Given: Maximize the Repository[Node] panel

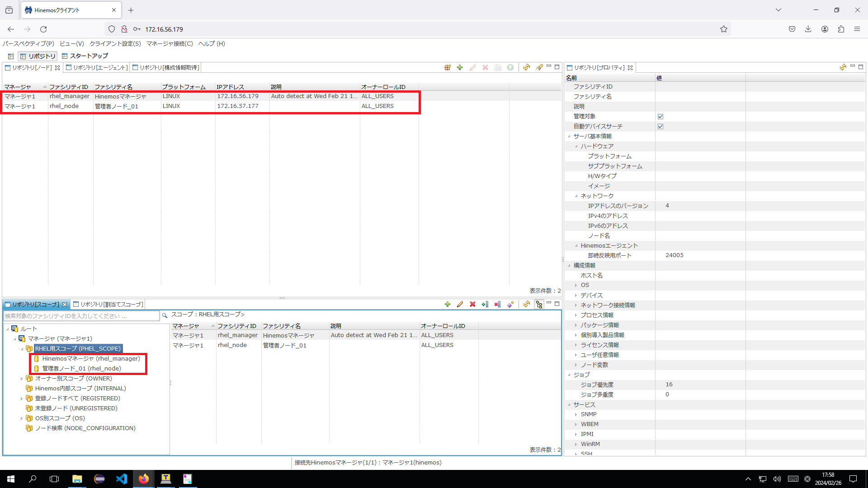Looking at the screenshot, I should pyautogui.click(x=557, y=66).
